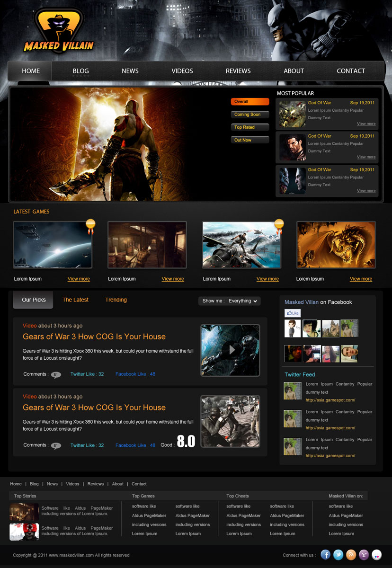392x568 pixels.
Task: Open second Top Stories red mask thumbnail
Action: click(24, 532)
